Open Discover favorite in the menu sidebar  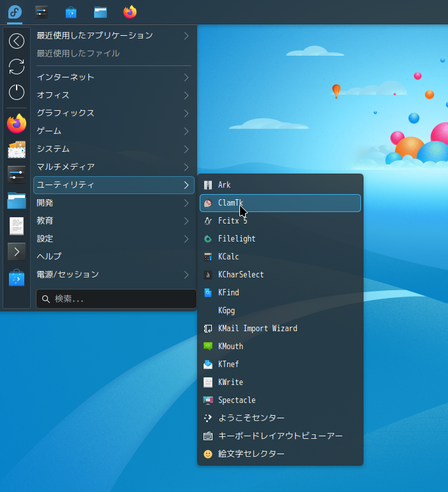coord(17,277)
